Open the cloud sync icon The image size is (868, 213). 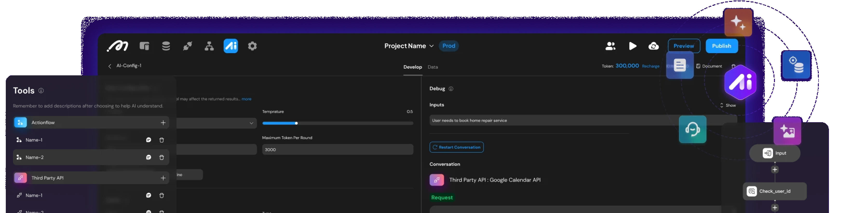coord(653,46)
